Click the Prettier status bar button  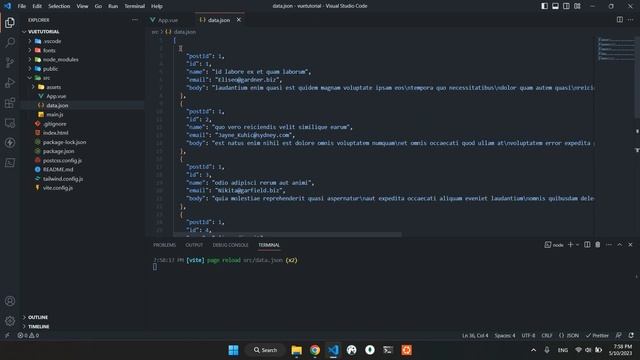tap(597, 335)
